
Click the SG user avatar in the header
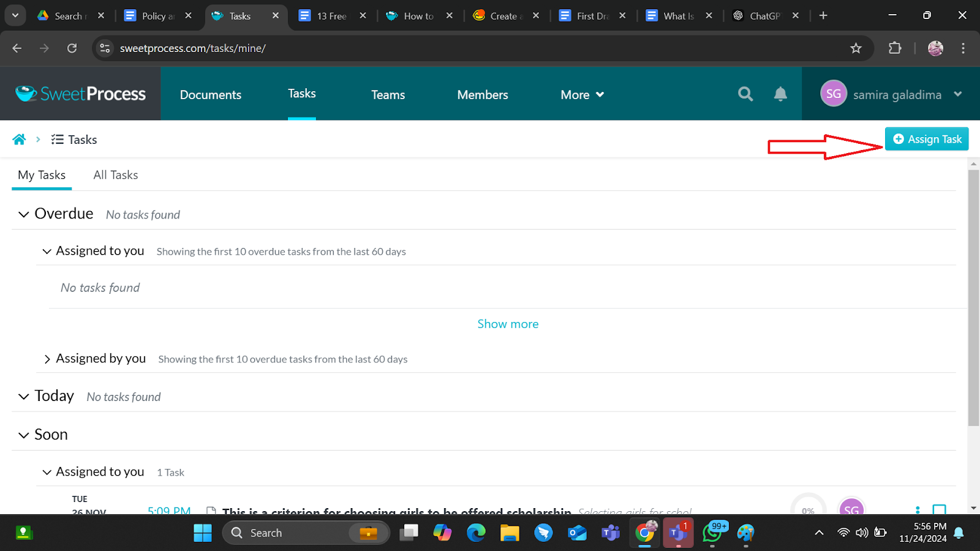pyautogui.click(x=833, y=94)
